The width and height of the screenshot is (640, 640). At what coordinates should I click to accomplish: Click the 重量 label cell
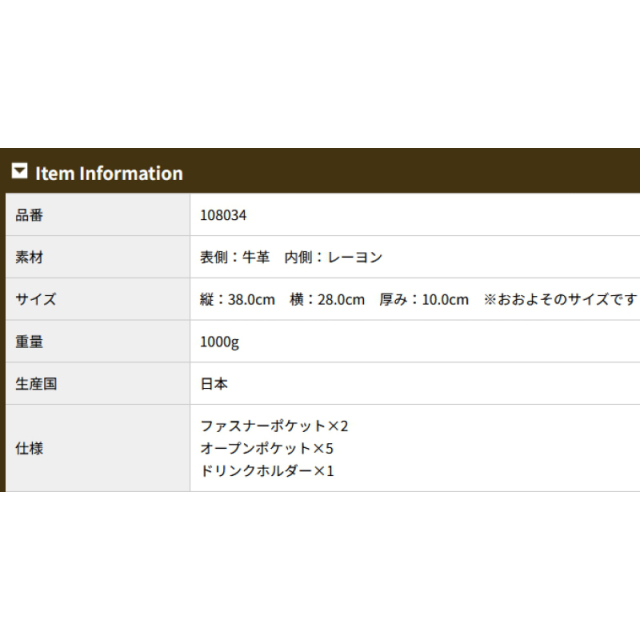(x=98, y=342)
